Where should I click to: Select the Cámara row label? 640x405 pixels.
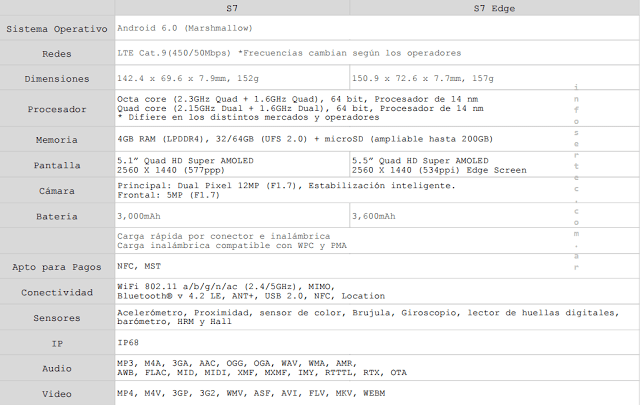56,190
